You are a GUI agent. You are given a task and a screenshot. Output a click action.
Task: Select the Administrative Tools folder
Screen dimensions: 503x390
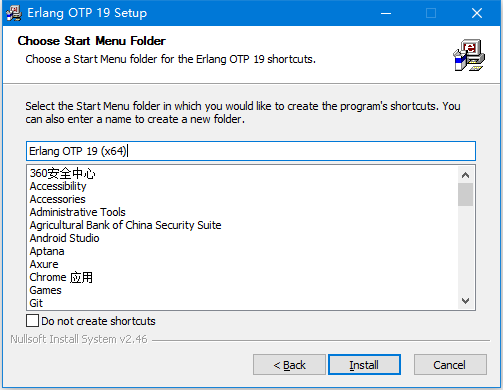pyautogui.click(x=78, y=212)
